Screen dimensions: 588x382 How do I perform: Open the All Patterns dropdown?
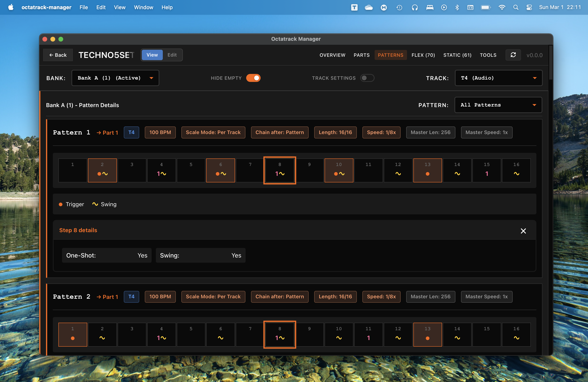tap(498, 105)
